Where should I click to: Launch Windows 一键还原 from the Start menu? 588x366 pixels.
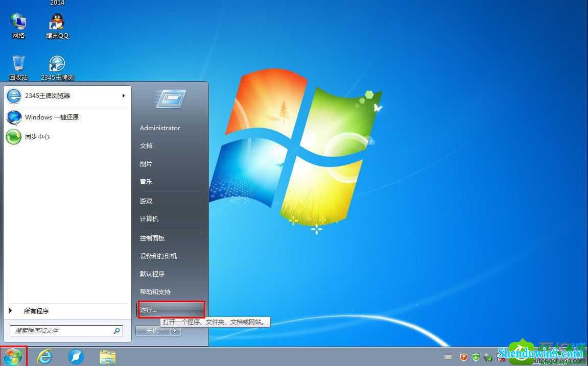tap(66, 117)
